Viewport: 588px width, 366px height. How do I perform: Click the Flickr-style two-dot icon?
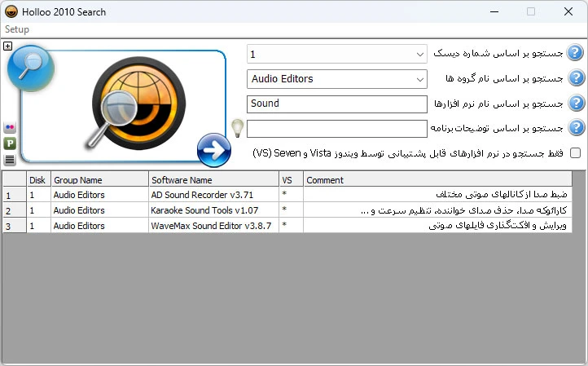(10, 128)
